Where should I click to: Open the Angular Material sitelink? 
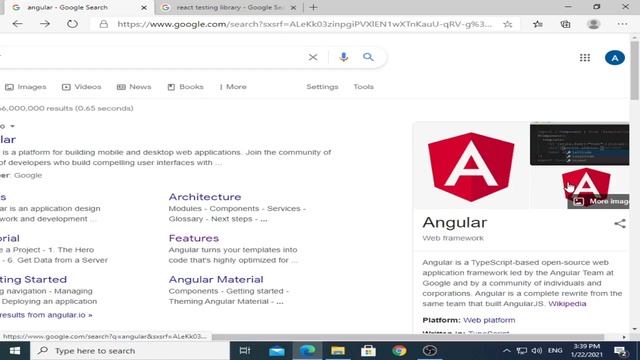click(x=216, y=280)
